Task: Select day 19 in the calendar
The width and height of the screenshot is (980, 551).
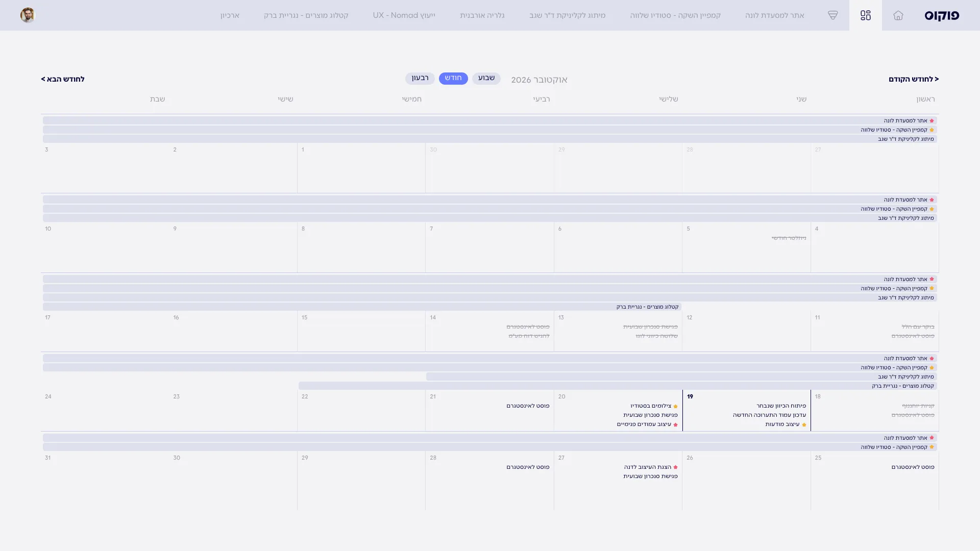Action: 746,410
